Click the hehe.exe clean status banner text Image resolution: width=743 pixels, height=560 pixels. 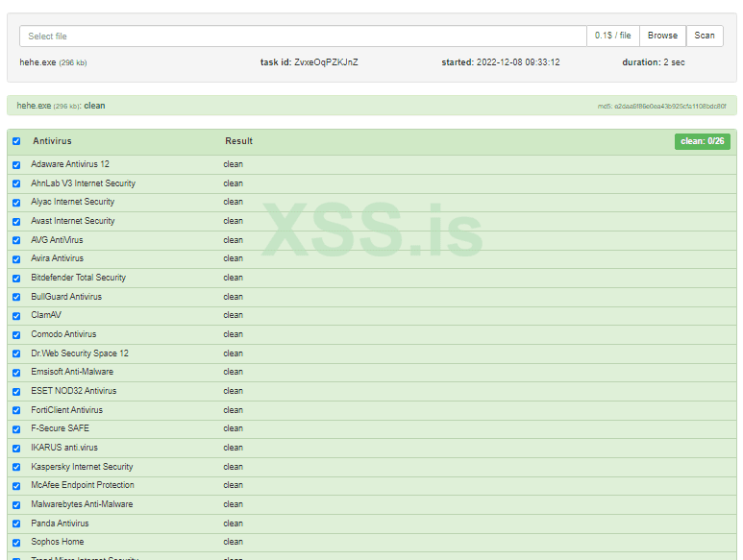[x=61, y=106]
